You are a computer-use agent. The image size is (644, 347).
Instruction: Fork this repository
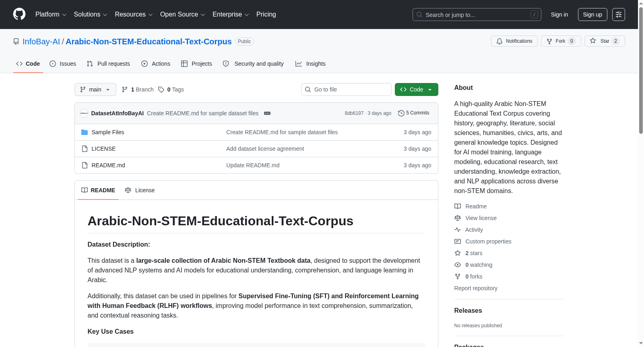coord(561,41)
